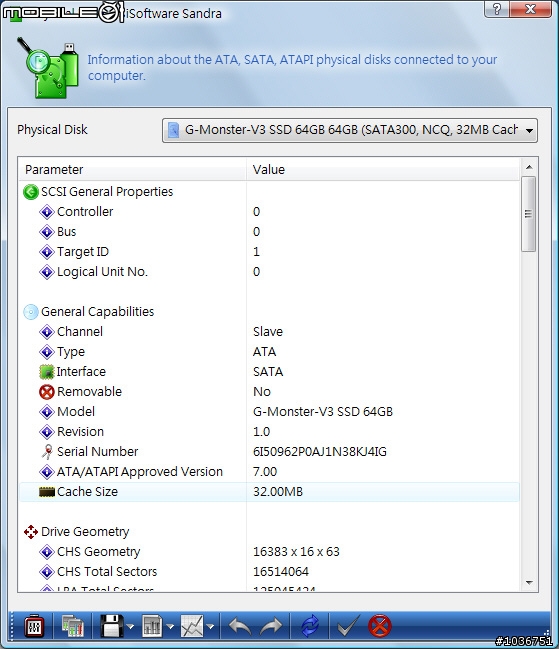This screenshot has width=559, height=649.
Task: Click the ATA/ATAPI Approved Version diamond icon
Action: coord(47,472)
